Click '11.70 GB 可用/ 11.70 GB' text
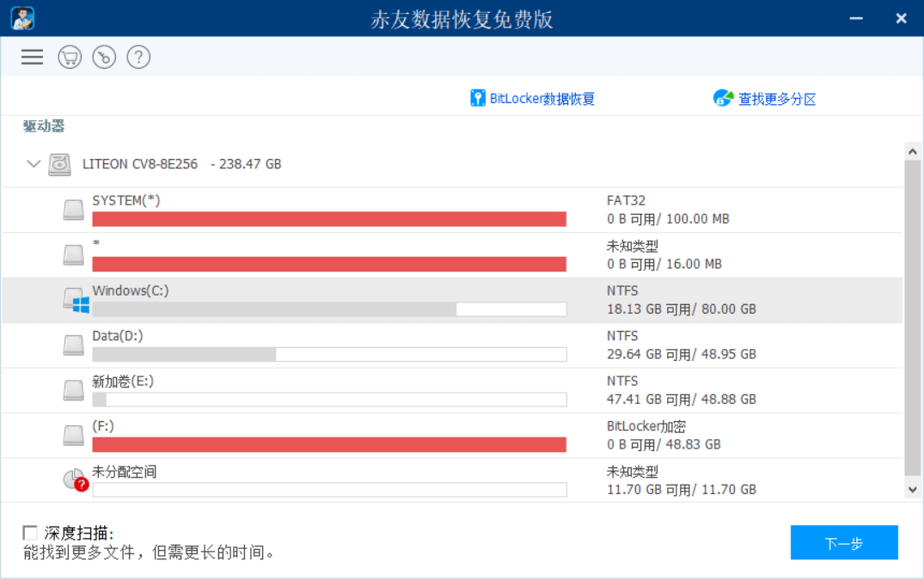The height and width of the screenshot is (580, 924). pos(682,490)
